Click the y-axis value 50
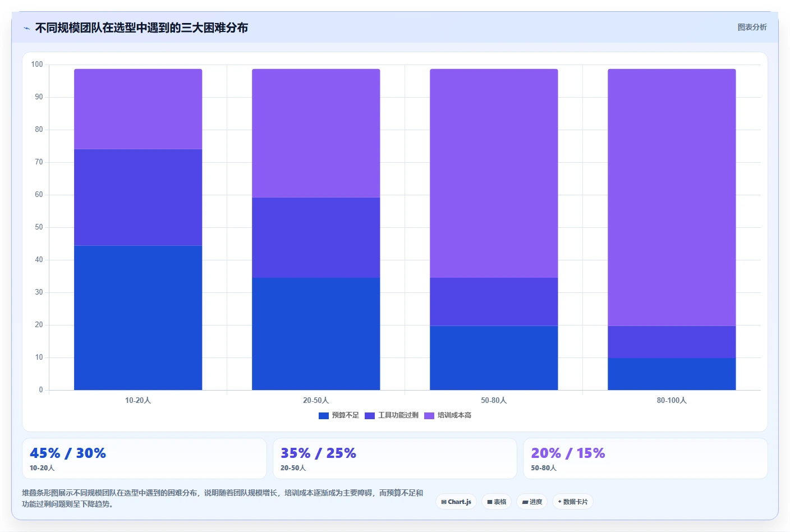 (39, 227)
